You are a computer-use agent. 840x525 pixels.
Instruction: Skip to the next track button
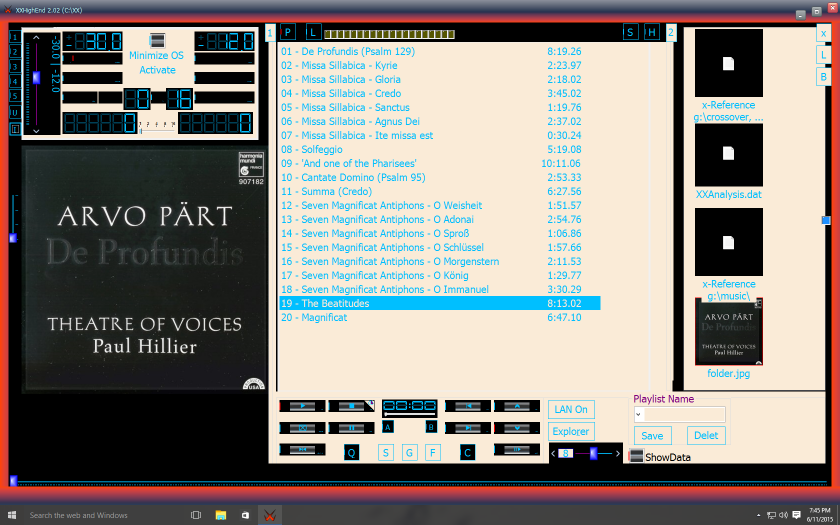(468, 428)
